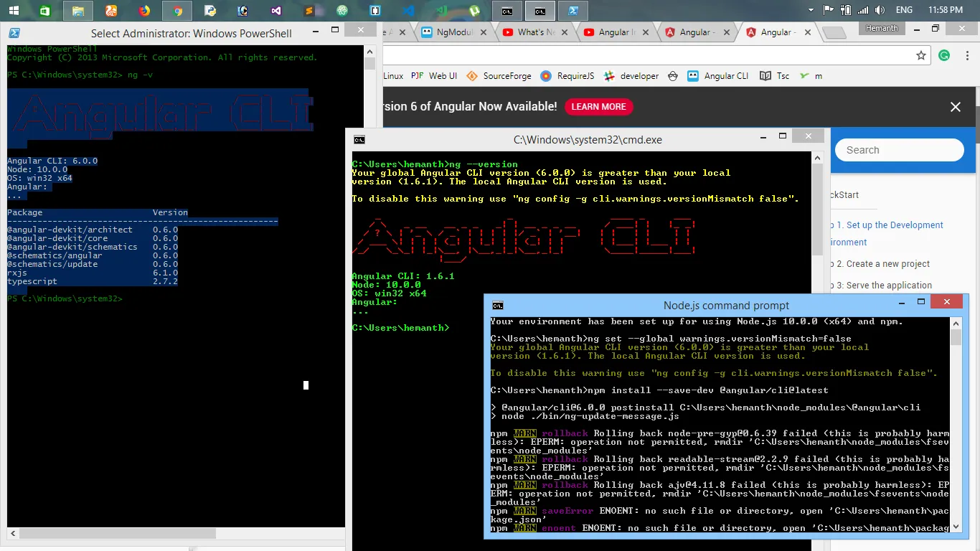Open the Chrome three-dot menu
Image resolution: width=980 pixels, height=551 pixels.
(x=966, y=56)
